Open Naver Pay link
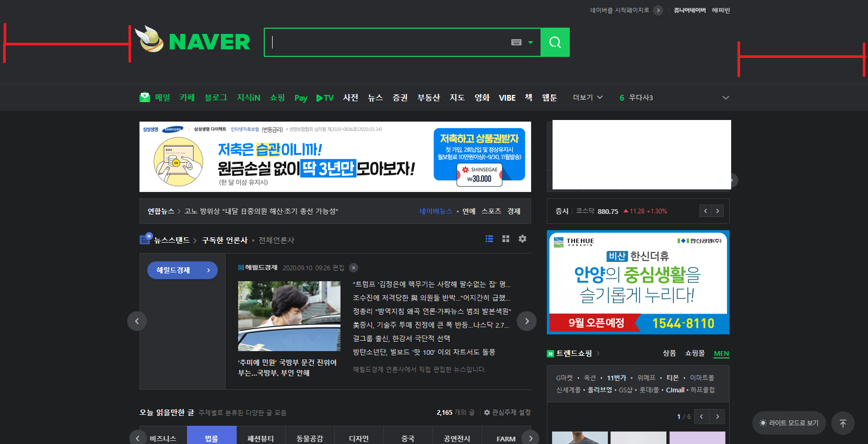868x444 pixels. click(x=301, y=98)
